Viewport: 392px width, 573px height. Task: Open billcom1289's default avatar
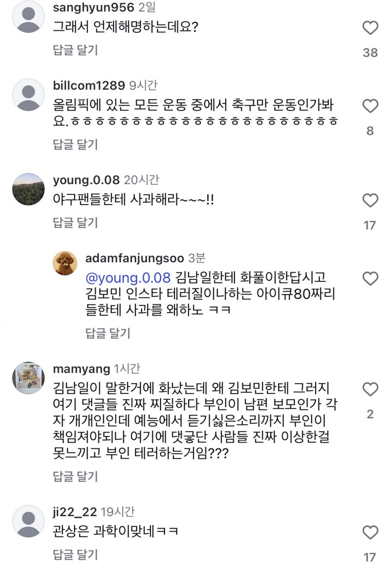(29, 95)
